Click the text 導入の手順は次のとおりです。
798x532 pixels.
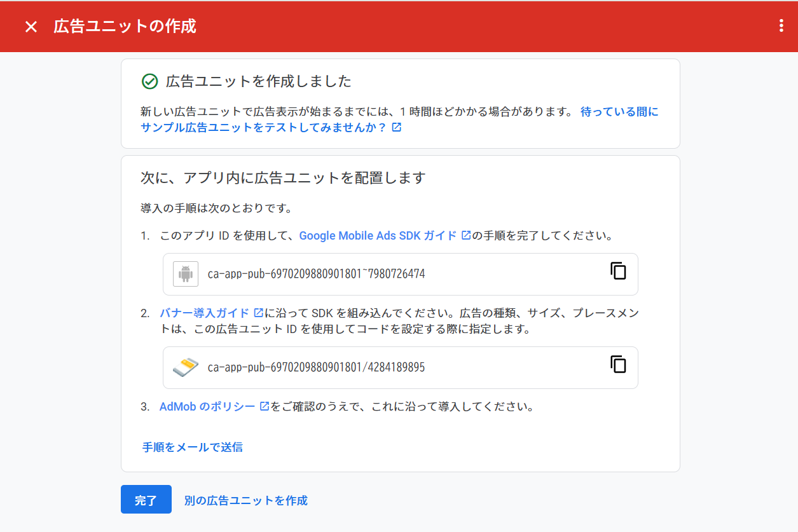[x=216, y=208]
